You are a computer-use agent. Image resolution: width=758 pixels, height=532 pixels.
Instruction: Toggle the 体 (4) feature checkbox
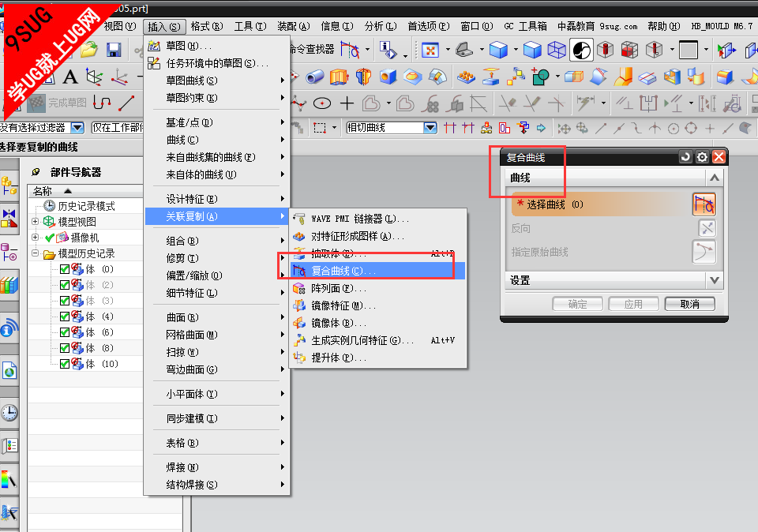click(x=65, y=317)
